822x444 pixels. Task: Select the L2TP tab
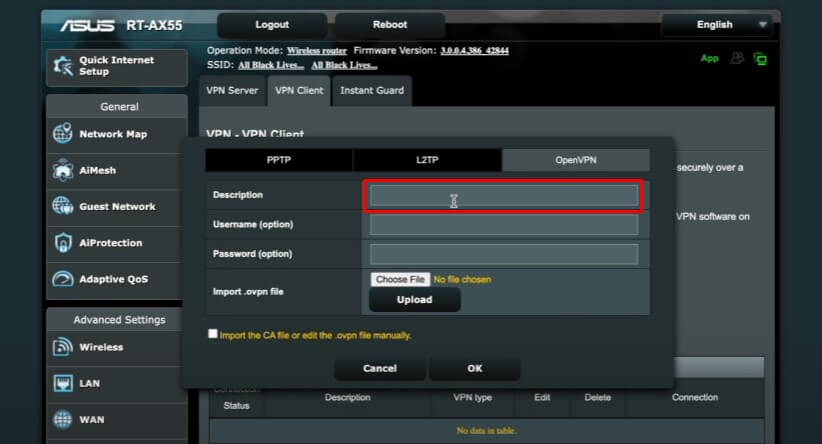tap(427, 160)
